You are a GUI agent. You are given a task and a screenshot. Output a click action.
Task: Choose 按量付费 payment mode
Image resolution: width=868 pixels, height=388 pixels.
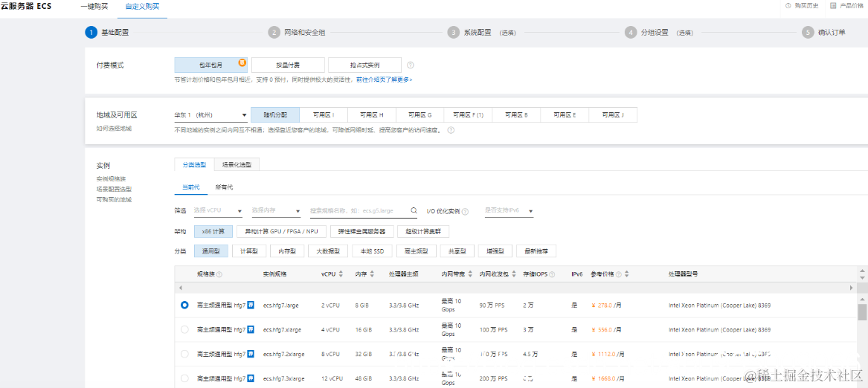click(x=287, y=65)
